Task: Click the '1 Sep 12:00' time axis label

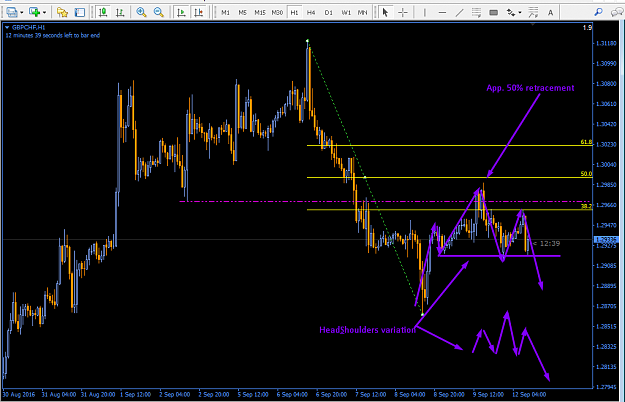Action: [x=136, y=394]
